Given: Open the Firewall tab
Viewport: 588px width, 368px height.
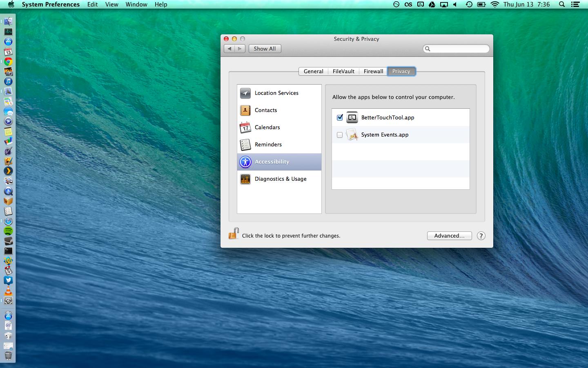Looking at the screenshot, I should click(x=373, y=71).
